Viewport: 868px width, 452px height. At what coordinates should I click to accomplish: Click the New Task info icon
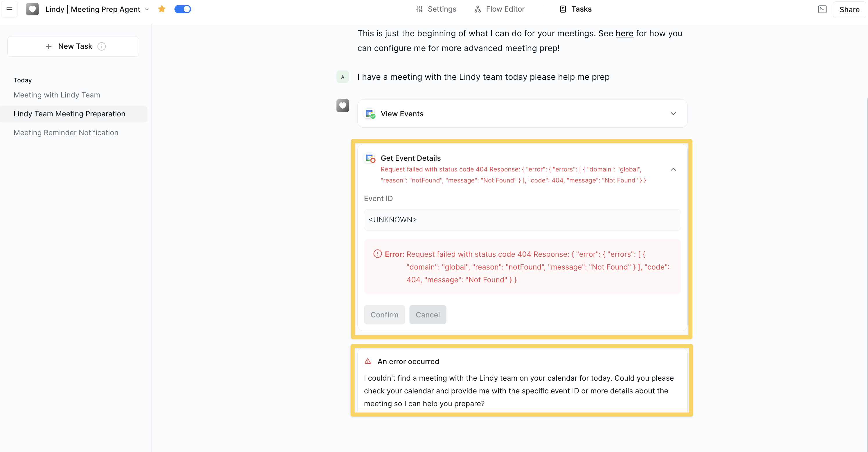[x=101, y=46]
